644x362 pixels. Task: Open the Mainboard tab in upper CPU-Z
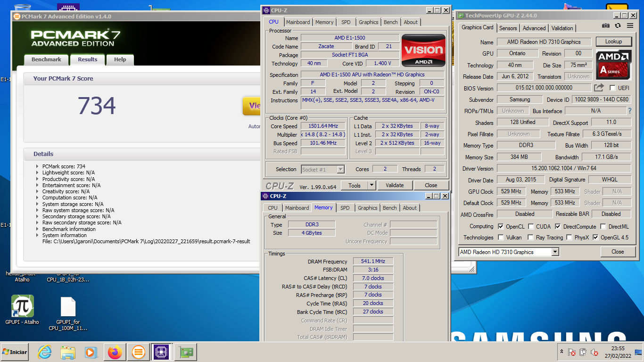(x=298, y=22)
